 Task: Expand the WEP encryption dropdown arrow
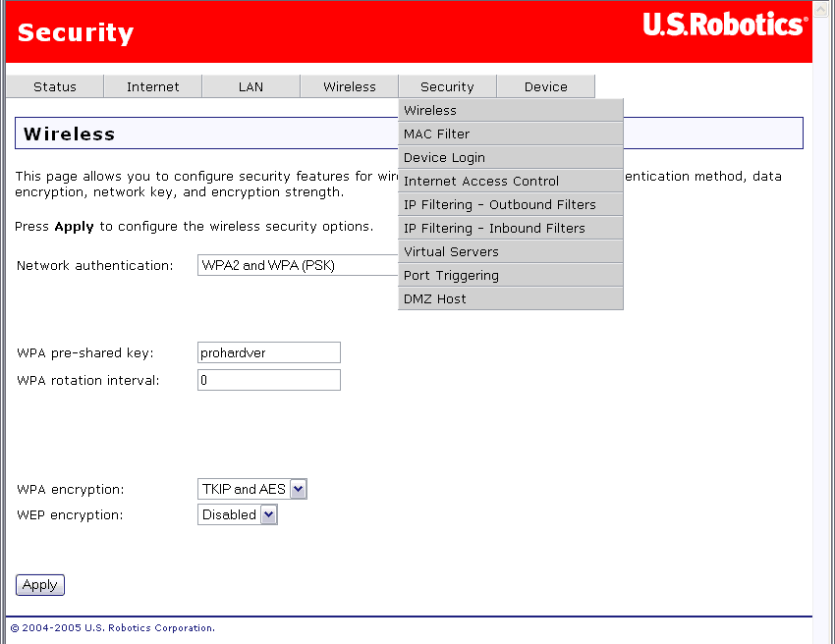pos(269,514)
